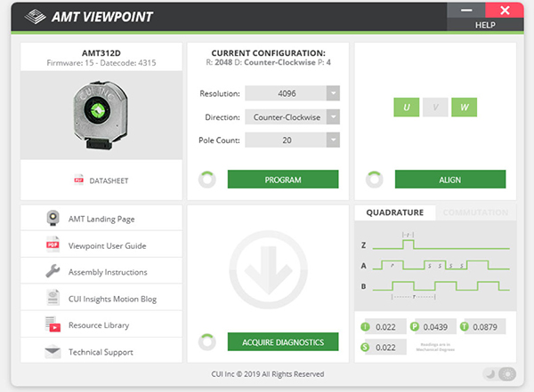This screenshot has width=534, height=392.
Task: Toggle the U commutation phase indicator
Action: (x=407, y=108)
